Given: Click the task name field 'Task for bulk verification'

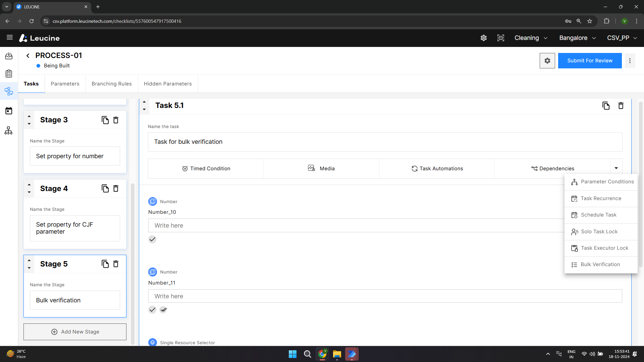Looking at the screenshot, I should tap(385, 142).
